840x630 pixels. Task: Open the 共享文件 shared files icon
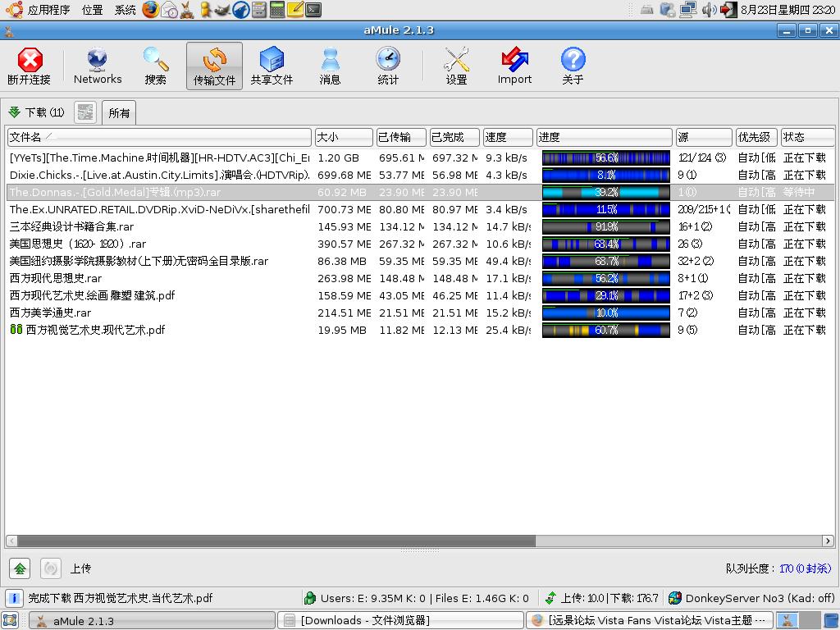click(272, 59)
